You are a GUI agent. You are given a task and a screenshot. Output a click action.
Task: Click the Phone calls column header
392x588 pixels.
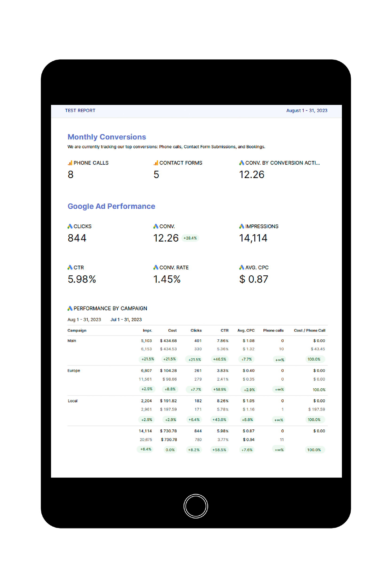pyautogui.click(x=273, y=330)
